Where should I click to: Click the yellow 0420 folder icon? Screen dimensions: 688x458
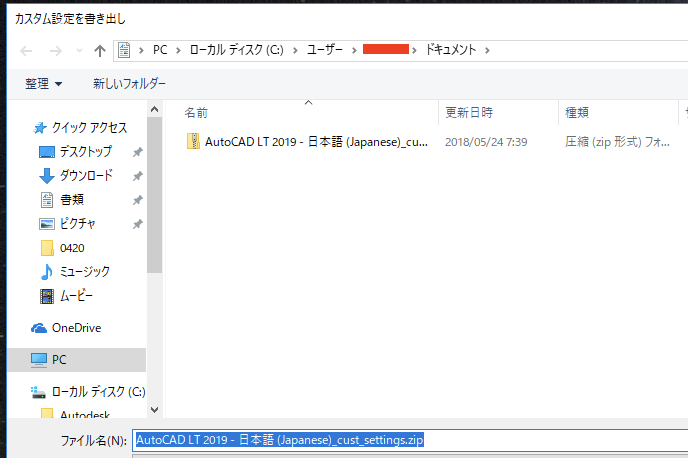(47, 248)
